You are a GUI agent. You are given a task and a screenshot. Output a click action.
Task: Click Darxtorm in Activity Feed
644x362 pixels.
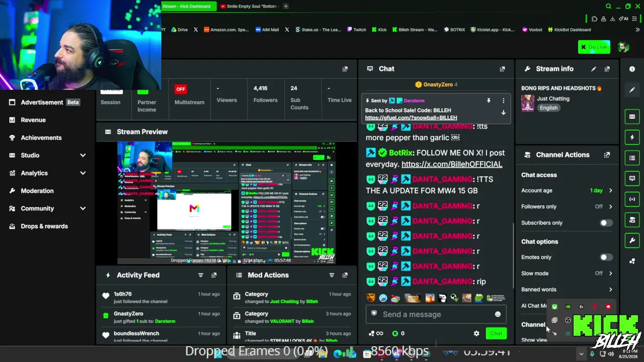point(165,321)
